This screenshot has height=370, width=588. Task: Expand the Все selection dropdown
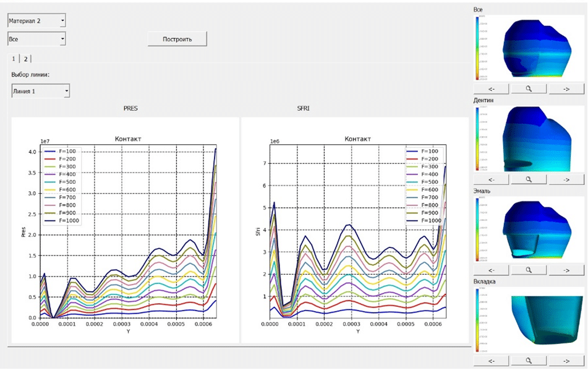pos(36,38)
